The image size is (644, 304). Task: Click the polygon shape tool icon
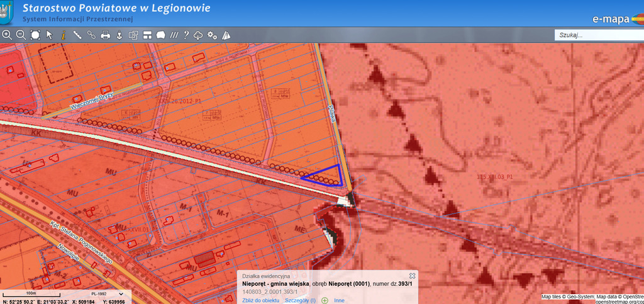(x=160, y=35)
